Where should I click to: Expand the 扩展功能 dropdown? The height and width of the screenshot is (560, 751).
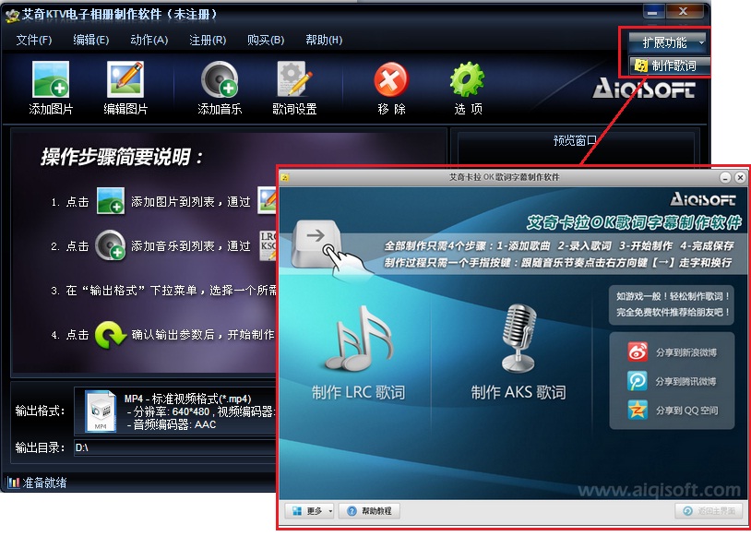point(667,42)
